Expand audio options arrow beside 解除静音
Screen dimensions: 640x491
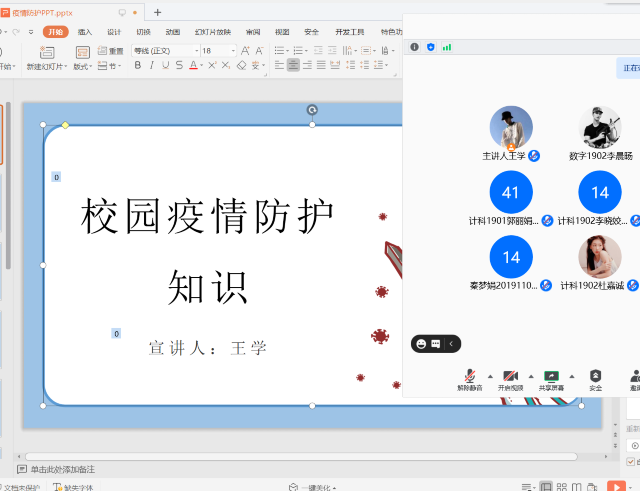click(x=490, y=376)
